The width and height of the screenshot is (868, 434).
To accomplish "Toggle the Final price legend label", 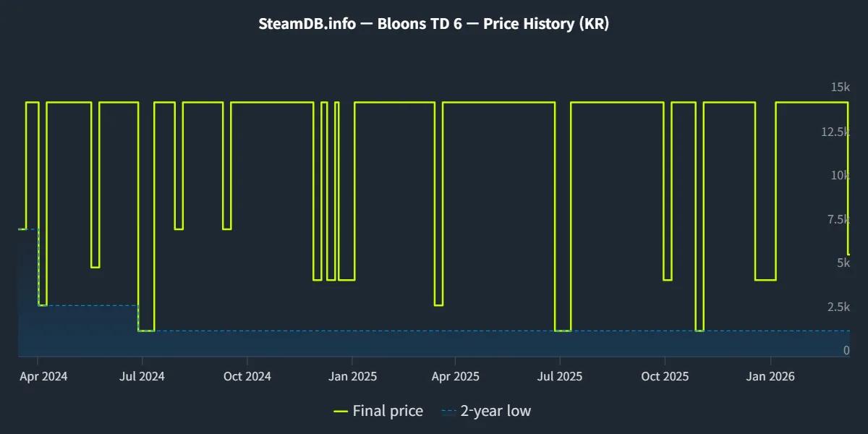I will coord(388,412).
